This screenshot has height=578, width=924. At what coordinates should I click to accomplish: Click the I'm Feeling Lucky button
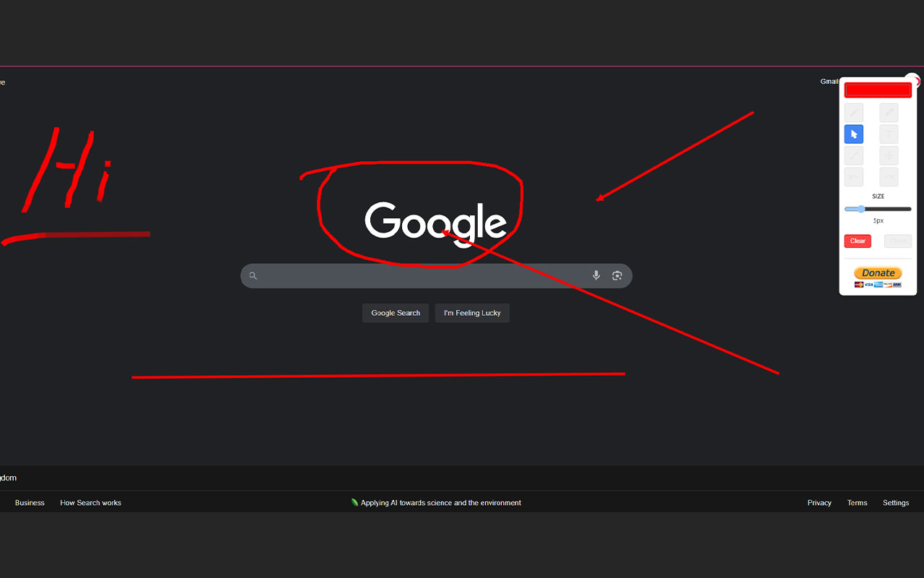pyautogui.click(x=472, y=313)
